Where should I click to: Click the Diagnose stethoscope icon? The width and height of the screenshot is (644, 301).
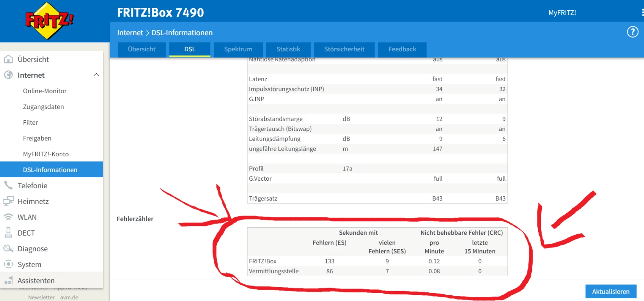8,248
